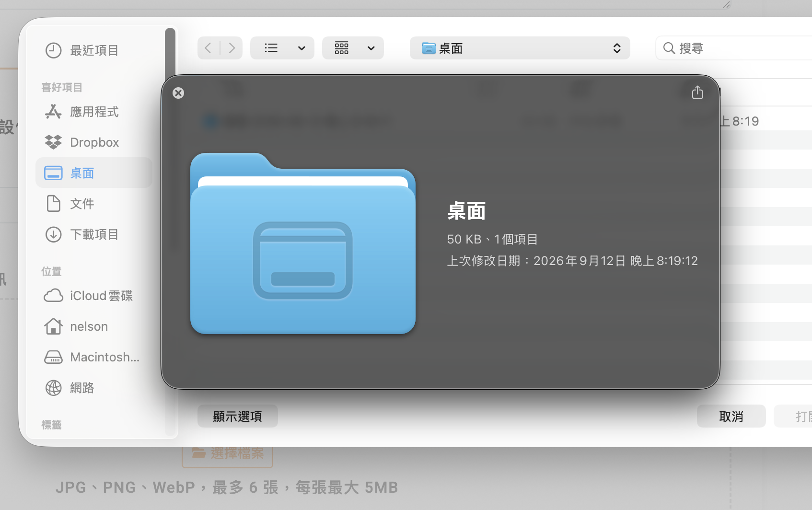Click the large Desktop folder thumbnail
Viewport: 812px width, 510px height.
pyautogui.click(x=303, y=243)
